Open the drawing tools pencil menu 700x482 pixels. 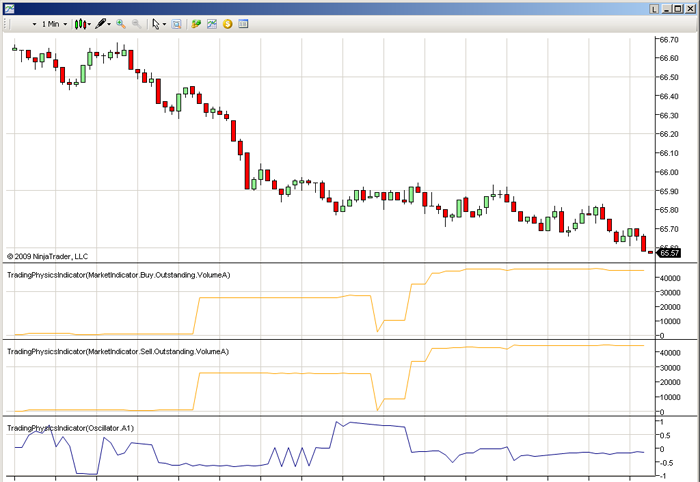click(103, 23)
